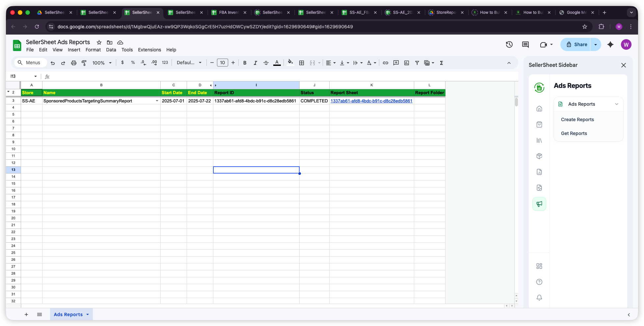Open the Home panel in SellerSheet sidebar

point(539,108)
